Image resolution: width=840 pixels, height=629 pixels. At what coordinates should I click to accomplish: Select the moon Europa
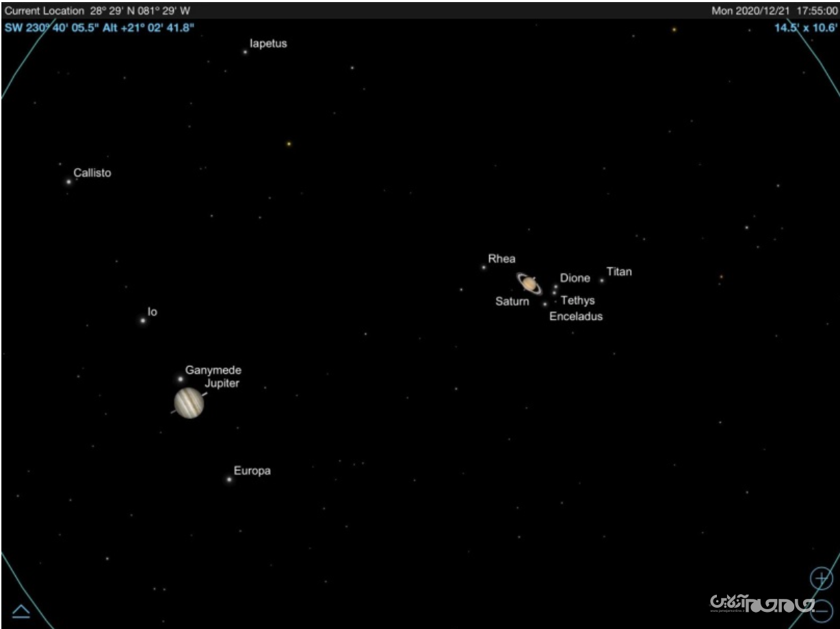(229, 479)
